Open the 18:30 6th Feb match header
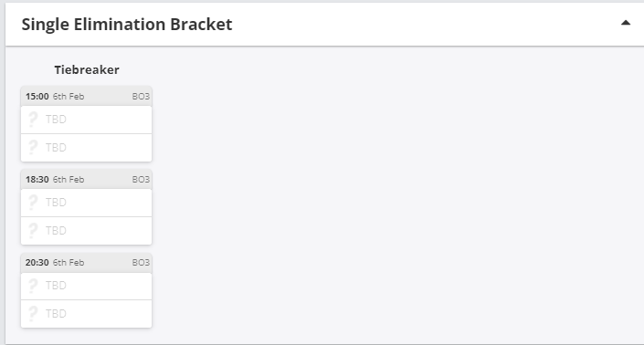The image size is (644, 345). 86,179
